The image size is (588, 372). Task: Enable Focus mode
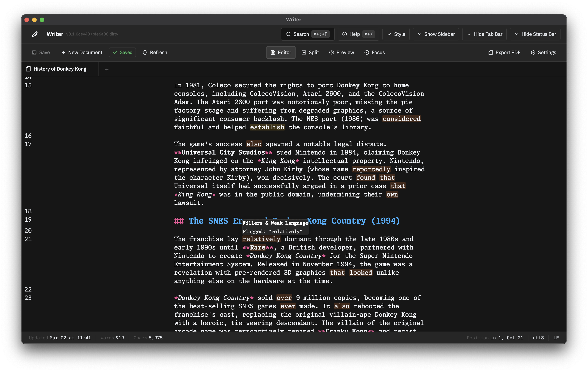point(374,52)
